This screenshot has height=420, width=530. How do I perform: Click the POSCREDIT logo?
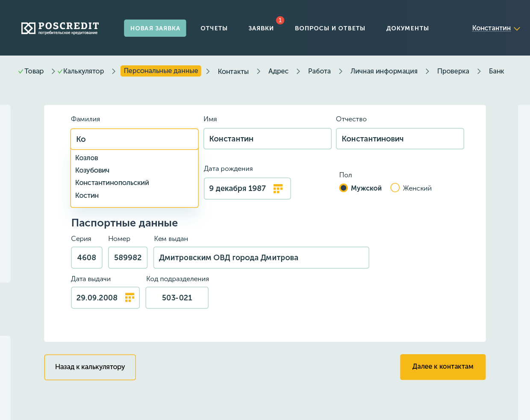[60, 28]
